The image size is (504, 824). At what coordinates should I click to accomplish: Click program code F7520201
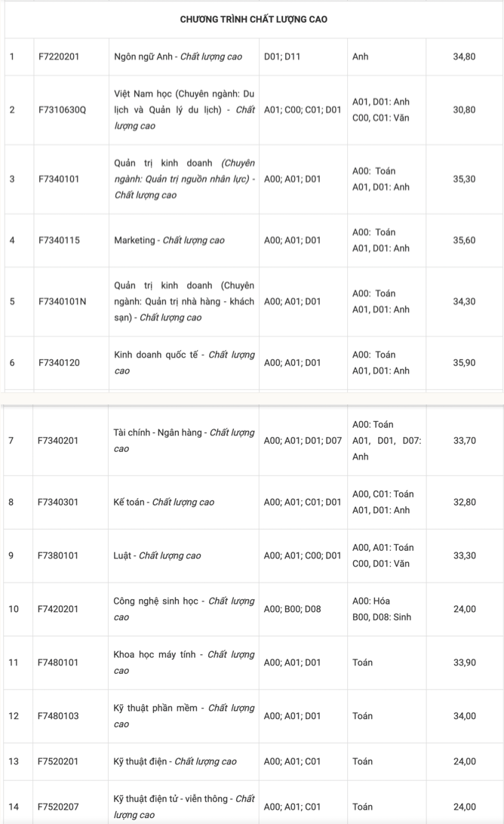pos(60,762)
